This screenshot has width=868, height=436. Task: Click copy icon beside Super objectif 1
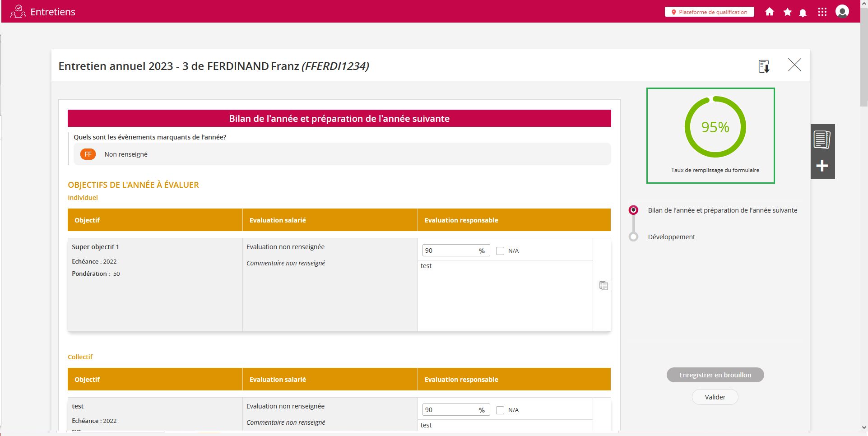(x=603, y=285)
